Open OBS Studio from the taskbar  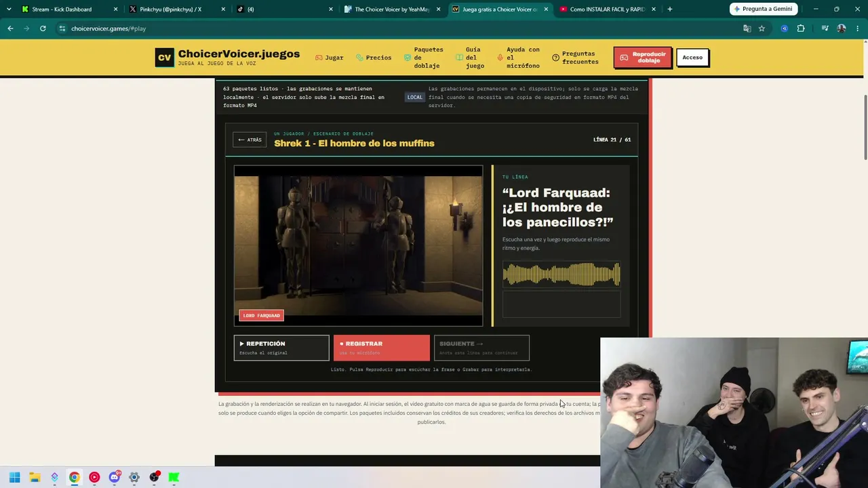[x=155, y=477]
